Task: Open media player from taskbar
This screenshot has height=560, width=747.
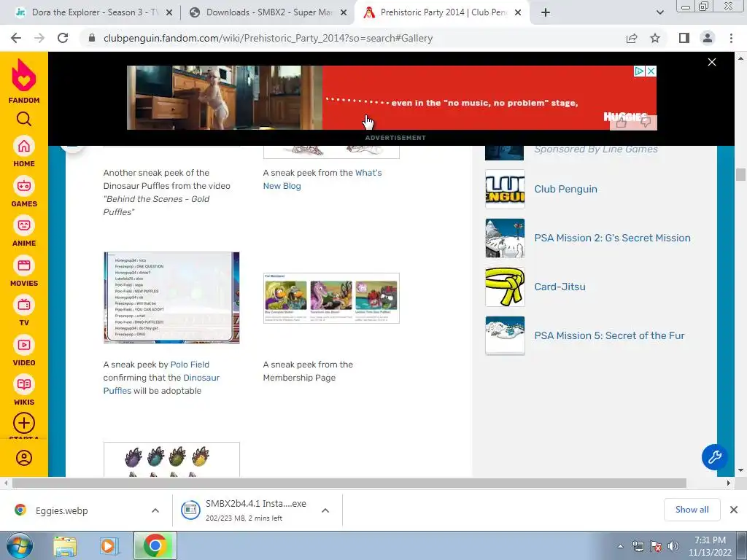Action: [109, 546]
